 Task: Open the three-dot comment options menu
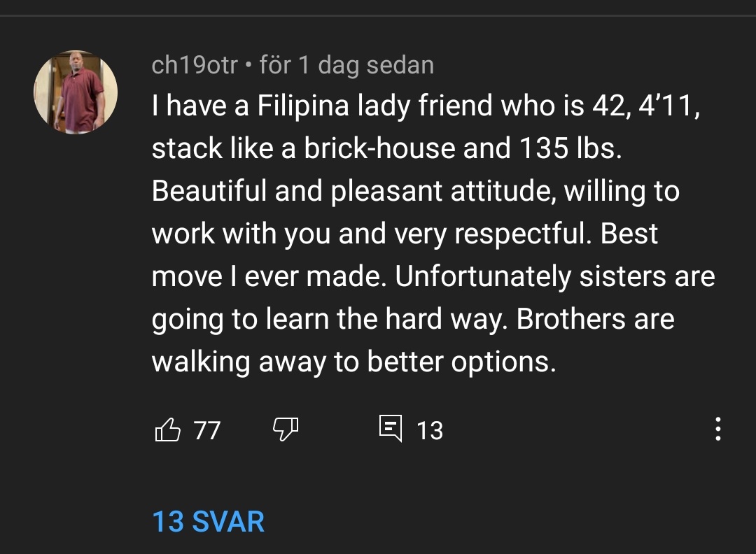pos(717,429)
